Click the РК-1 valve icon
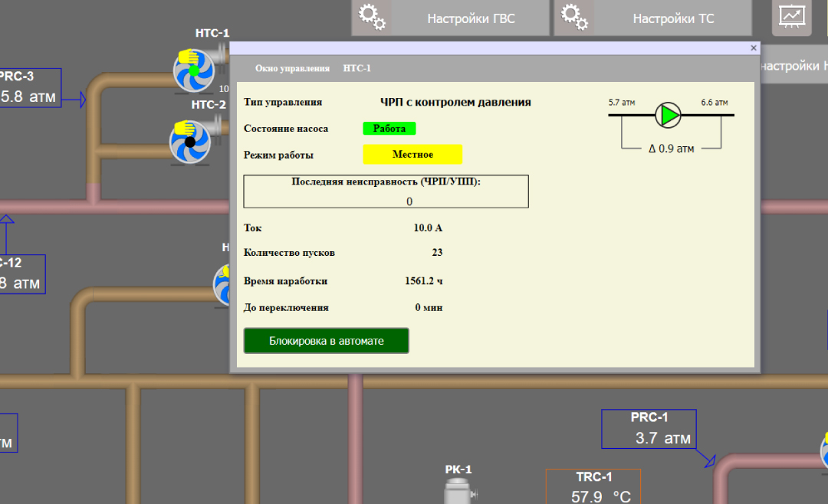 [x=459, y=490]
